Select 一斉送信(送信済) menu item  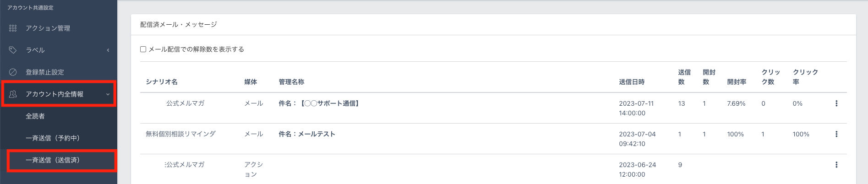53,160
